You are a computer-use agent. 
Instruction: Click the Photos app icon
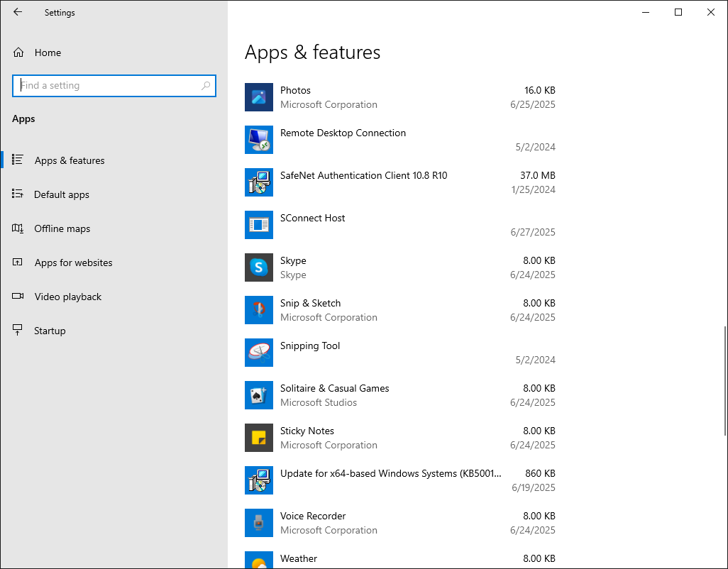click(x=258, y=97)
